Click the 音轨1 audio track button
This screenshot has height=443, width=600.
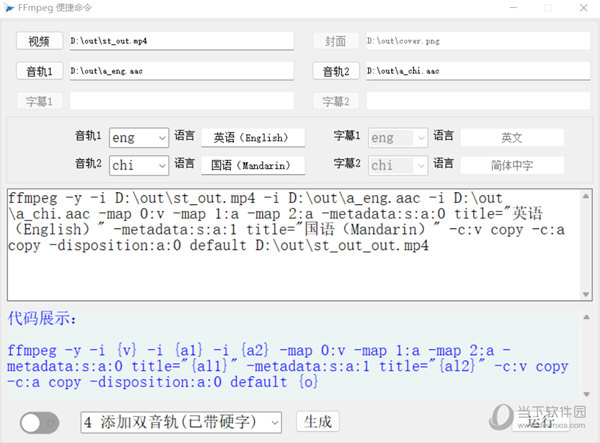click(x=39, y=71)
